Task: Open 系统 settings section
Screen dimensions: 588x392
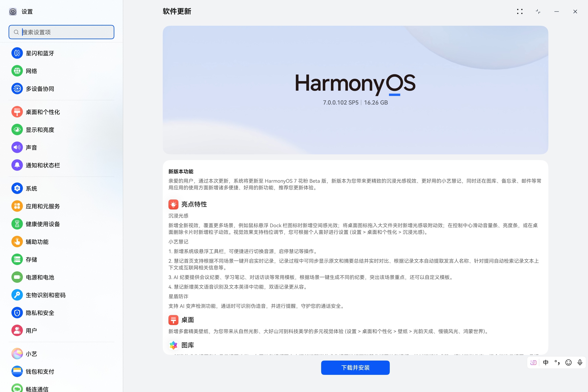Action: tap(61, 188)
